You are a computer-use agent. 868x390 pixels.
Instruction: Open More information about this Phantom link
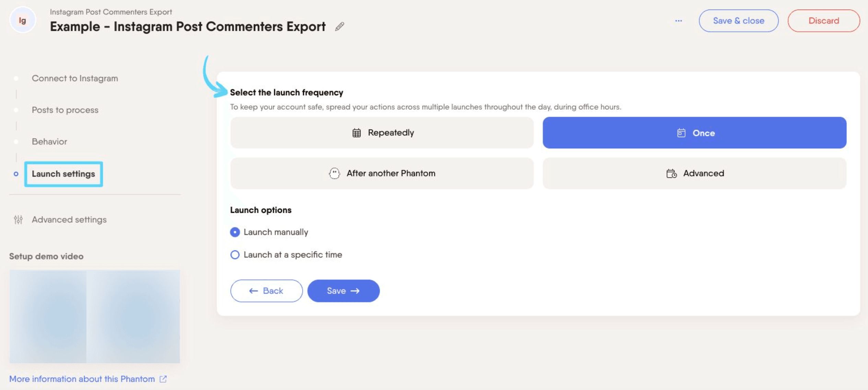tap(82, 379)
